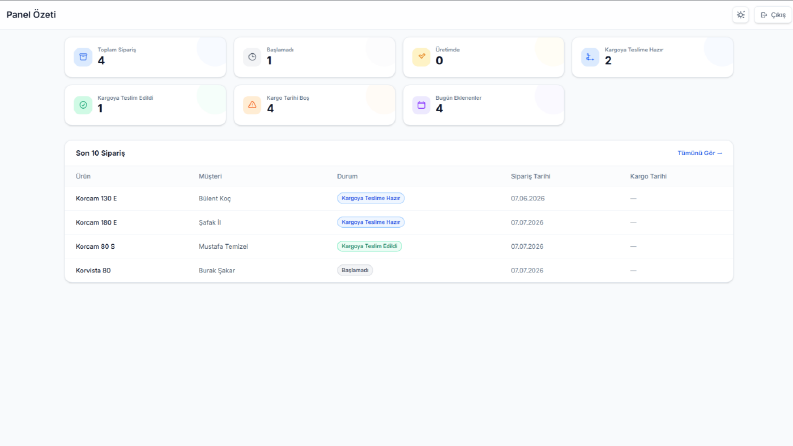Select the Korvista 80 product row

[x=399, y=271]
